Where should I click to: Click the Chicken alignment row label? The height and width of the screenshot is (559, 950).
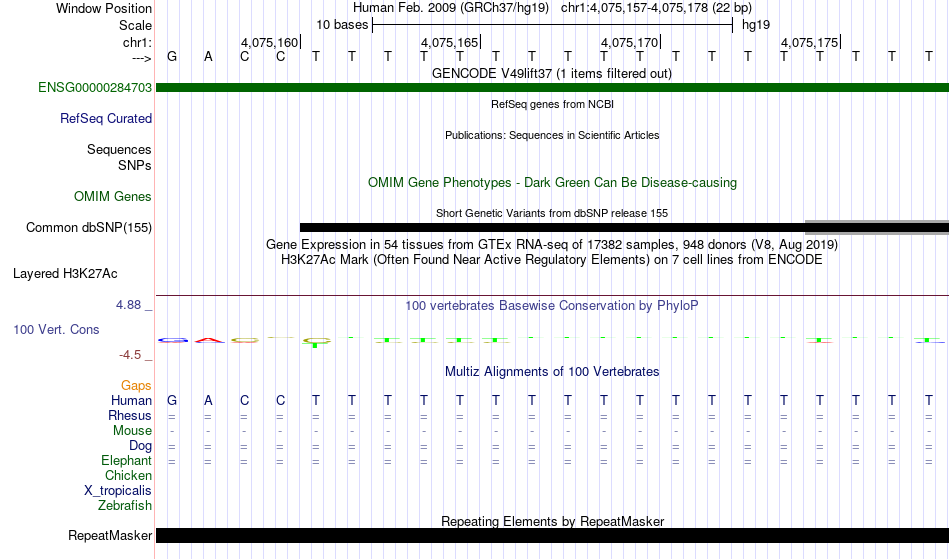tap(128, 475)
